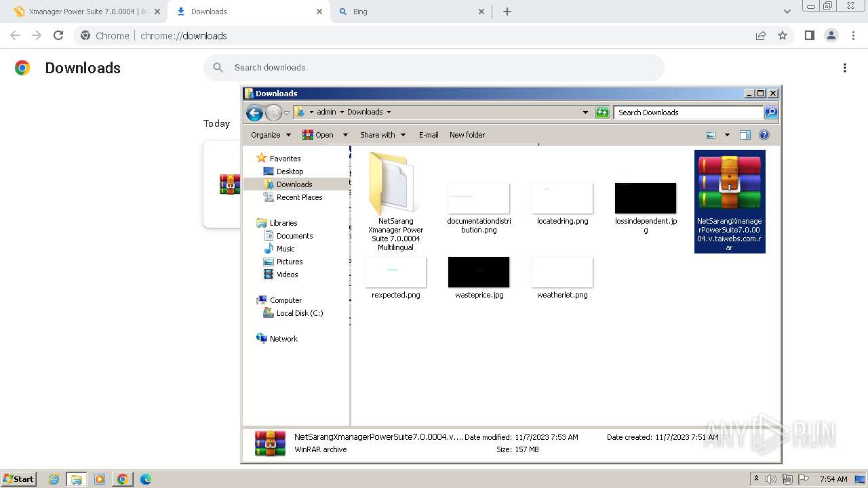Reload the Chrome page
Viewport: 868px width, 488px height.
point(58,35)
